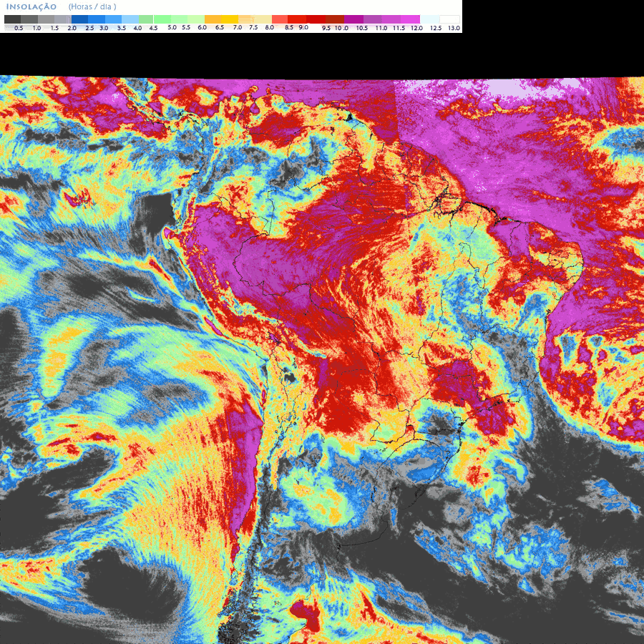Select the "7.5" legend label
Viewport: 644px width, 644px height.
[x=253, y=27]
